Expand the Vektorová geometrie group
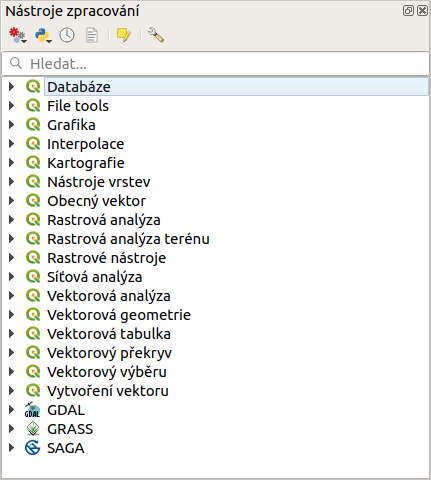The image size is (431, 480). [11, 315]
